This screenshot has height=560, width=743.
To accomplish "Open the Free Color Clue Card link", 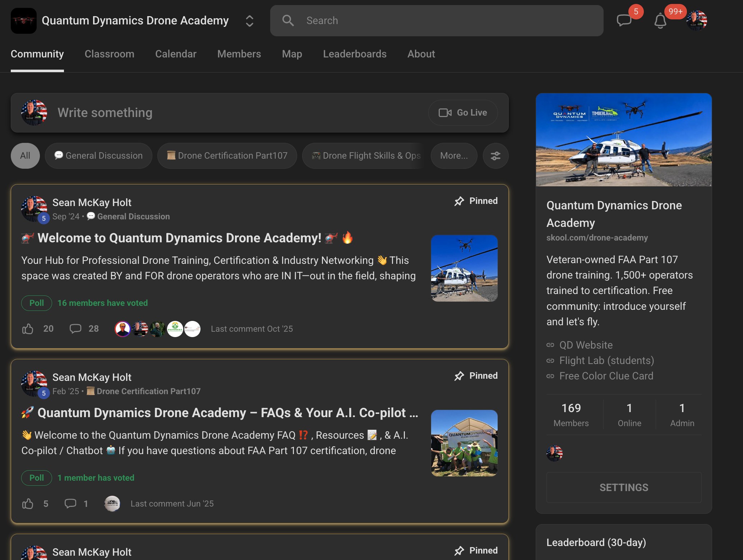I will point(606,376).
